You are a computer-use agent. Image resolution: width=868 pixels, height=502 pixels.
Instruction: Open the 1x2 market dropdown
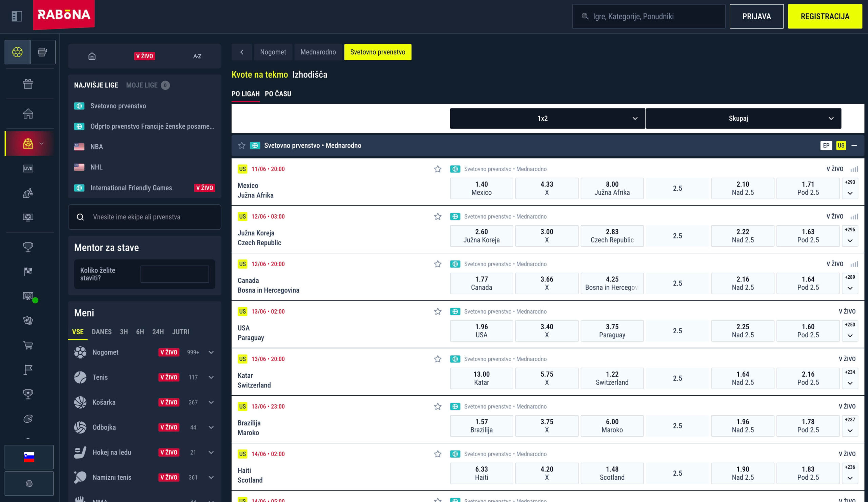tap(547, 118)
